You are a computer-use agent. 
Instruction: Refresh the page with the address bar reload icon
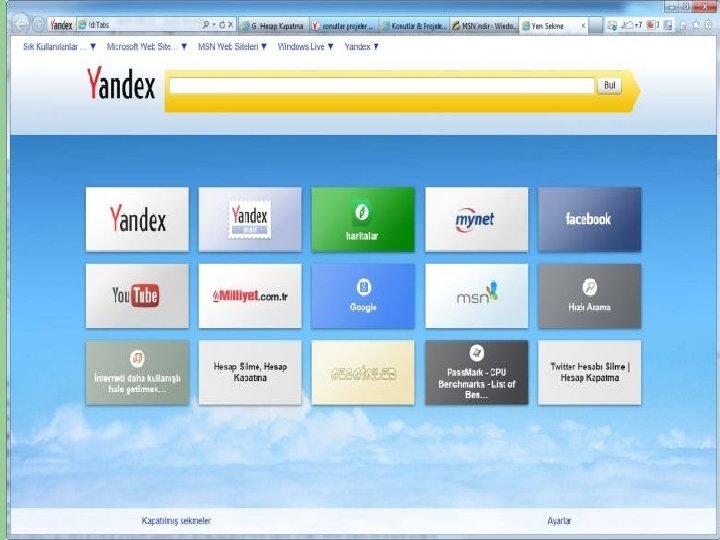click(222, 25)
